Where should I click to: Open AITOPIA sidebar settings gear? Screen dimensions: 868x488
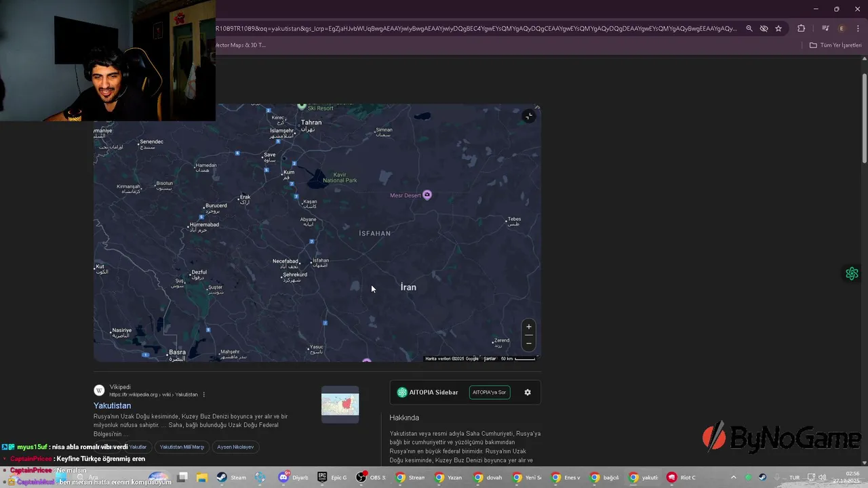pos(528,392)
